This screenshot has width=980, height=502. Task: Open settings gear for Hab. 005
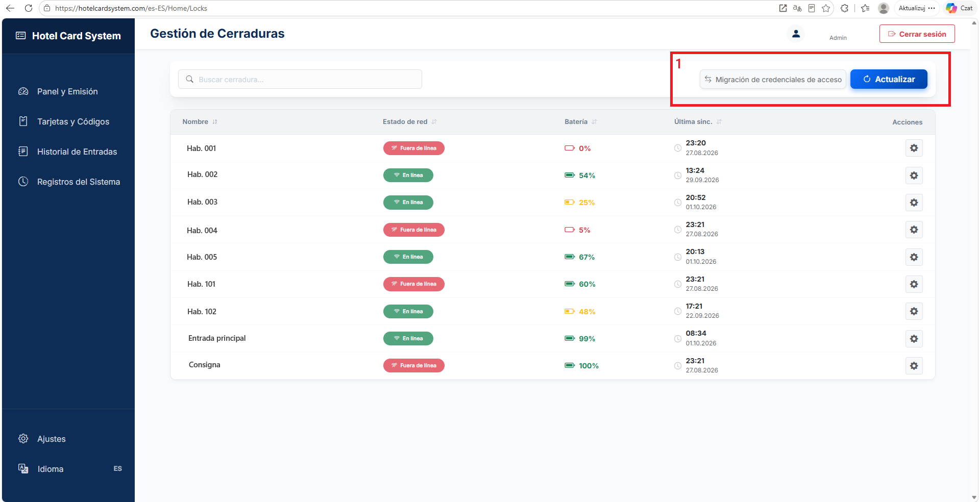(914, 257)
